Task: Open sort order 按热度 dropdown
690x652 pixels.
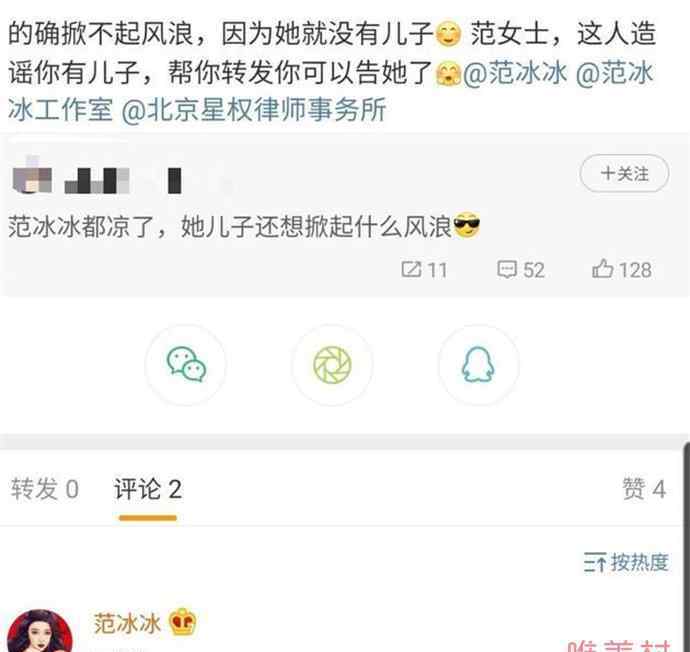Action: [x=626, y=562]
